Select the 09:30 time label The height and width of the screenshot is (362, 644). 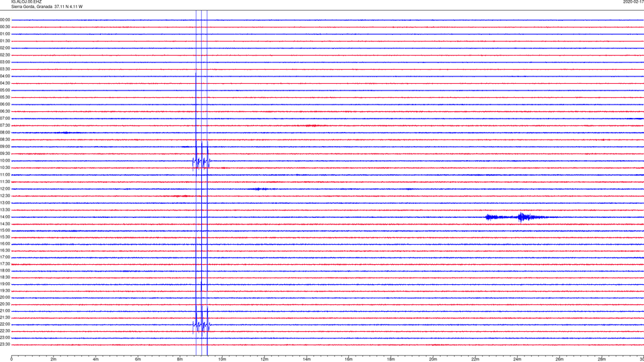5,154
